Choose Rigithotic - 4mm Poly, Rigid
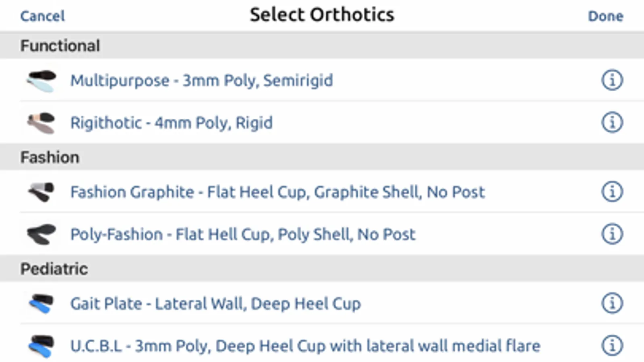644x362 pixels. point(171,123)
